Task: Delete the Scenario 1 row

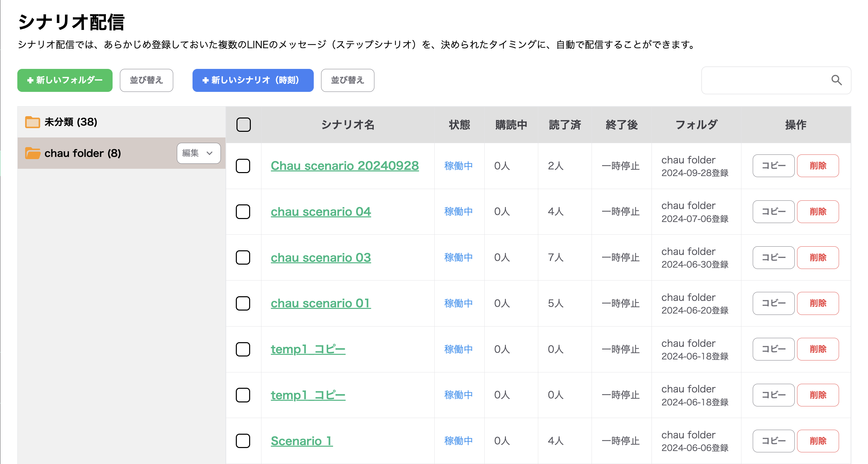Action: (818, 441)
